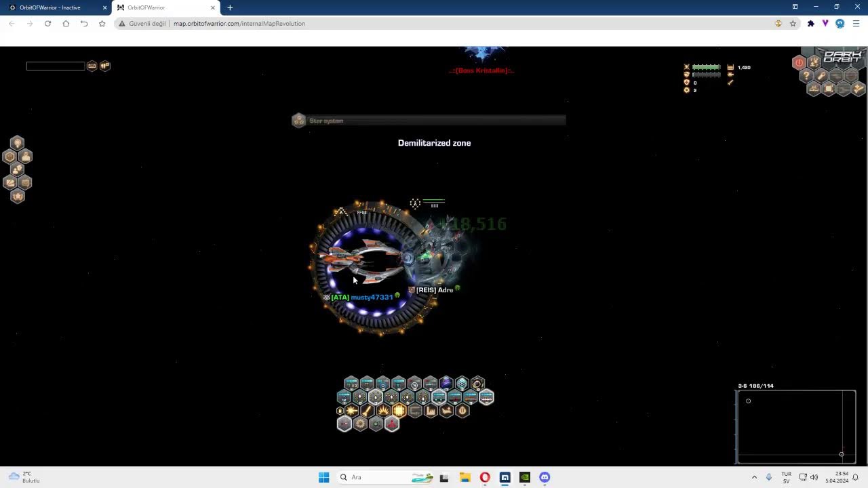Click the green hull health bar
This screenshot has width=868, height=488.
point(706,67)
